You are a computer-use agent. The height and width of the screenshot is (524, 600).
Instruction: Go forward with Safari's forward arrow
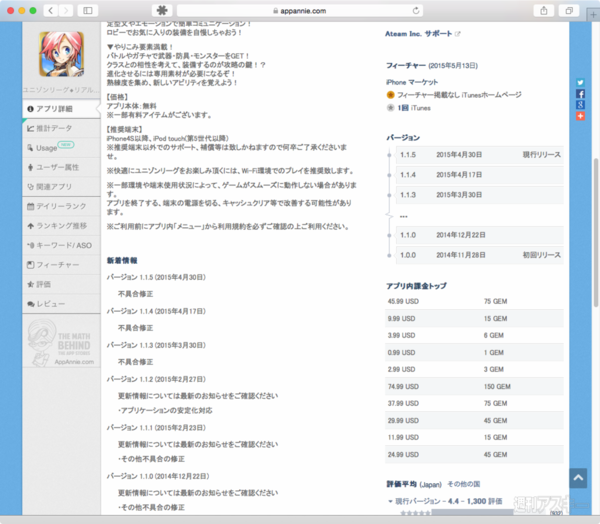point(65,11)
